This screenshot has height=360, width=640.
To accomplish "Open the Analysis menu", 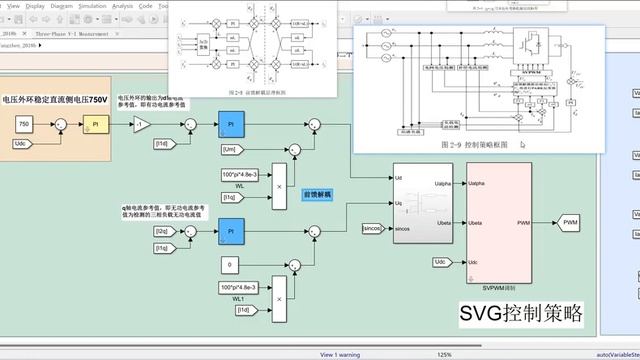I will pyautogui.click(x=122, y=6).
